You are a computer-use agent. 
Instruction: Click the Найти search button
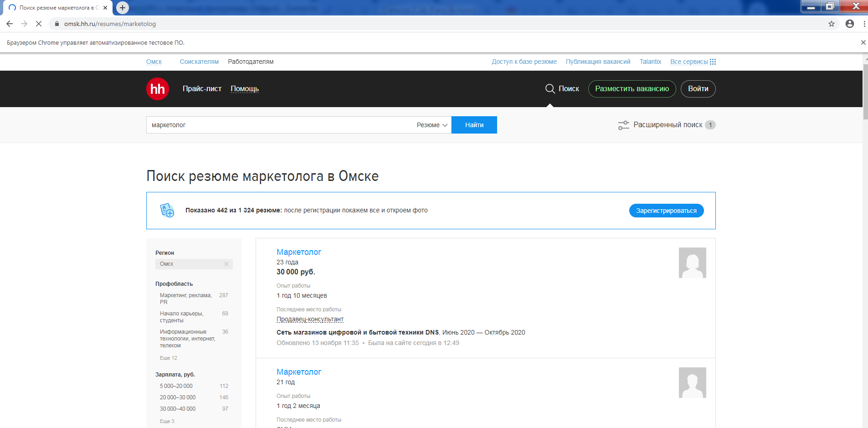[474, 125]
